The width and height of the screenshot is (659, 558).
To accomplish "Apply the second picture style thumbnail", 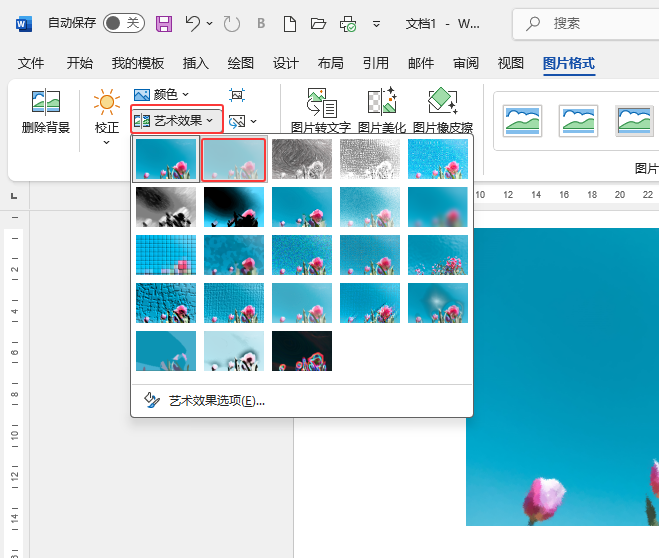I will tap(578, 121).
